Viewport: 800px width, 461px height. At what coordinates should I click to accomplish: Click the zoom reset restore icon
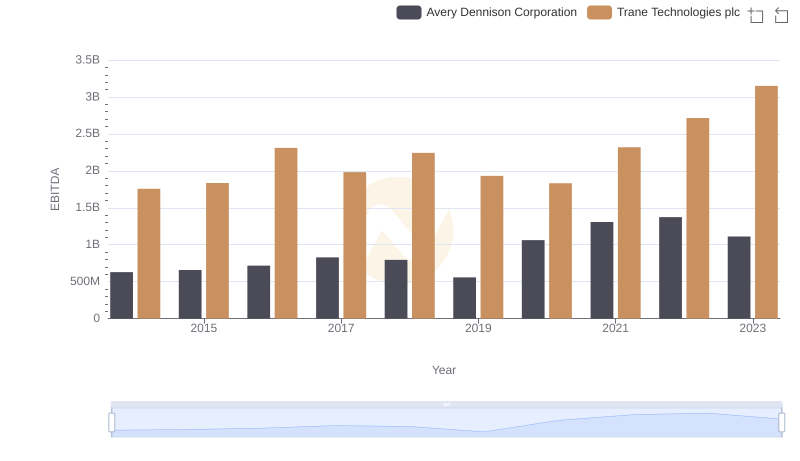pyautogui.click(x=781, y=15)
